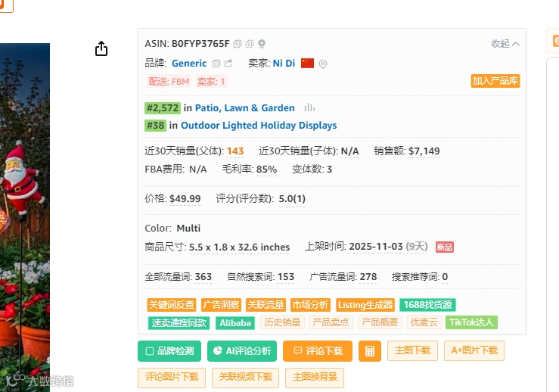Click the 配送: FBM tag
This screenshot has height=392, width=559.
pos(169,81)
